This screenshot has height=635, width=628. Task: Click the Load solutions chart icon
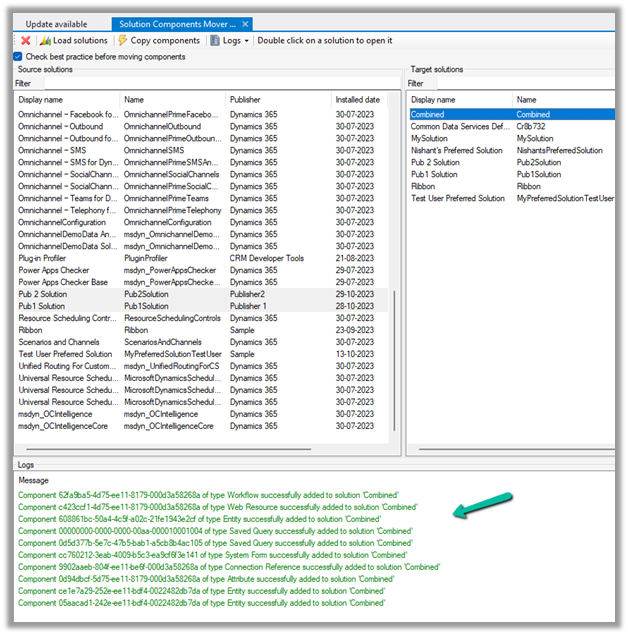(45, 40)
